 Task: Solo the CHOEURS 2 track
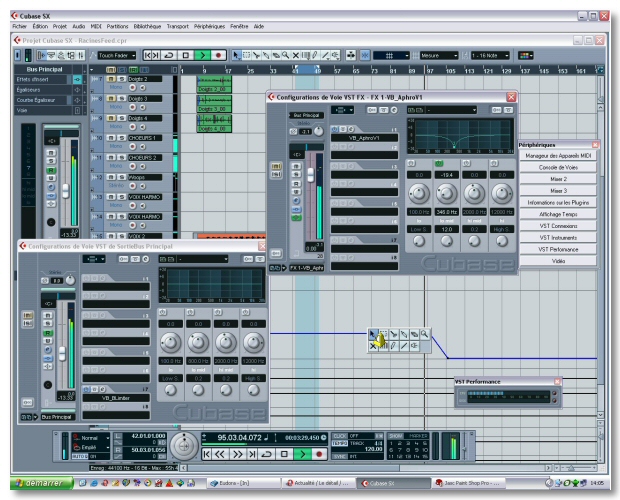tap(121, 157)
